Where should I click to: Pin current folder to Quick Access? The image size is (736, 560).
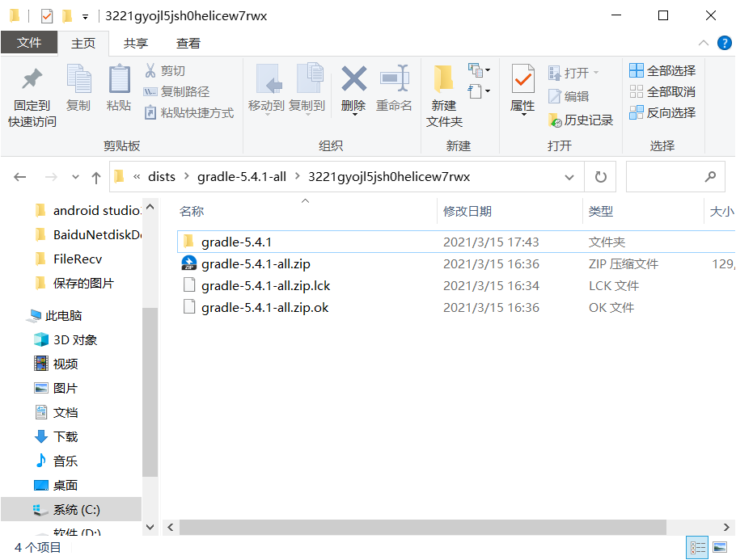point(31,93)
